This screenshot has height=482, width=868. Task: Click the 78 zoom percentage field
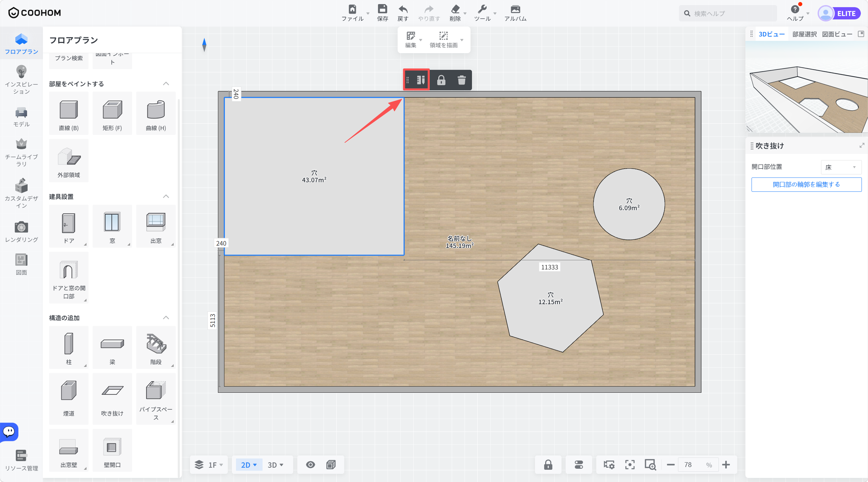698,465
